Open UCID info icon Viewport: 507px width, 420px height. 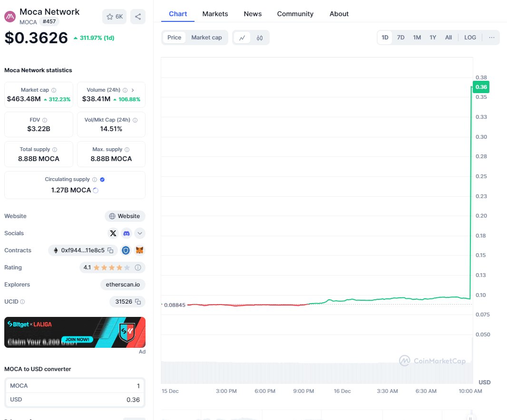click(22, 302)
